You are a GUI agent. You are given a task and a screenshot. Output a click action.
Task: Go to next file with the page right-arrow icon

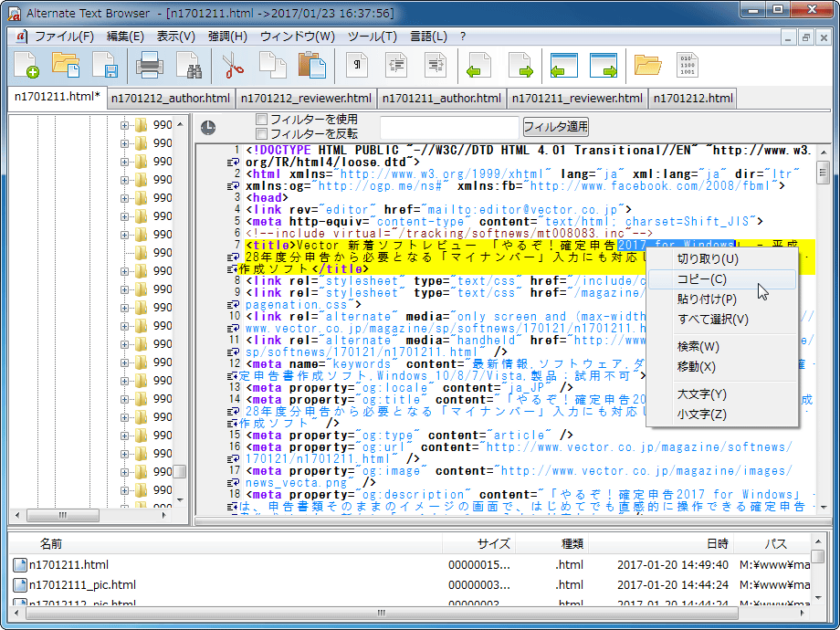tap(520, 65)
